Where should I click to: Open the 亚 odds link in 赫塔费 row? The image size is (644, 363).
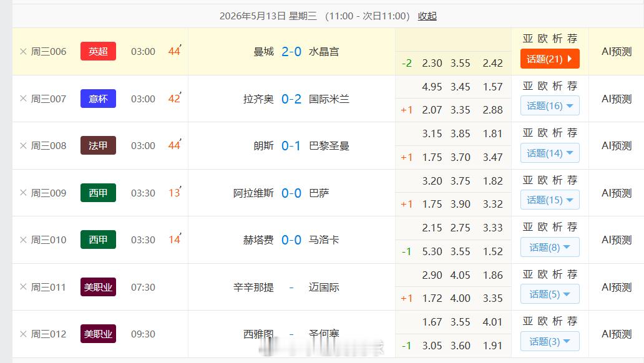[528, 226]
